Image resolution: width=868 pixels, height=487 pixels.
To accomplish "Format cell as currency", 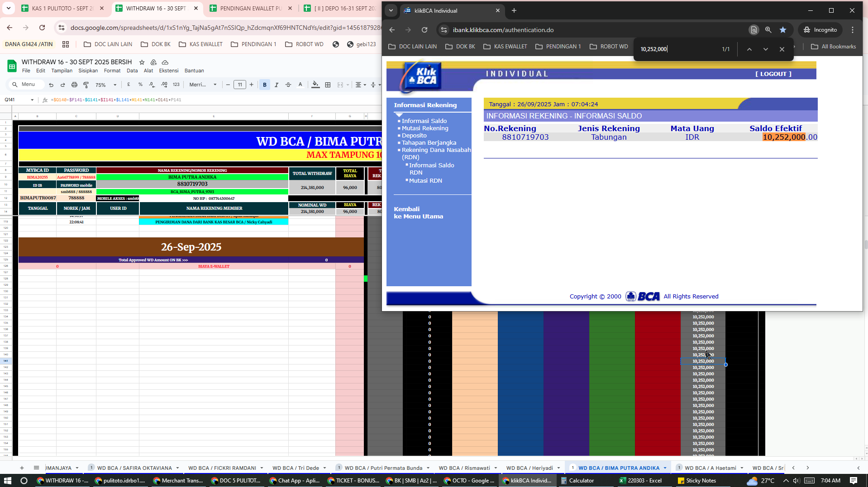I will click(129, 85).
